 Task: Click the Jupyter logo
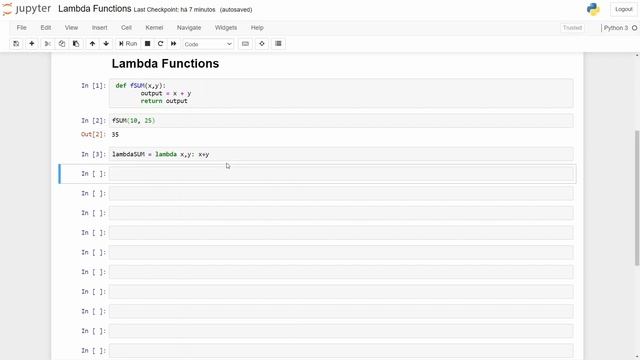(27, 9)
